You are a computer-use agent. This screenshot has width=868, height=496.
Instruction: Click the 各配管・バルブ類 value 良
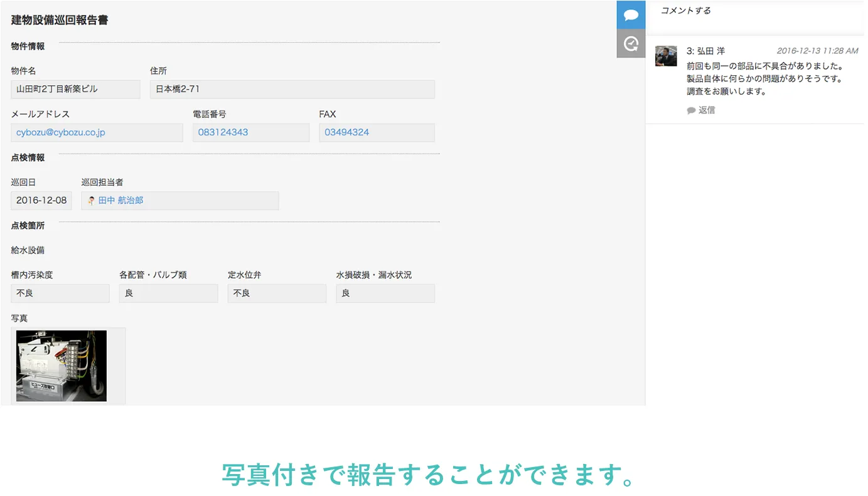pyautogui.click(x=169, y=293)
